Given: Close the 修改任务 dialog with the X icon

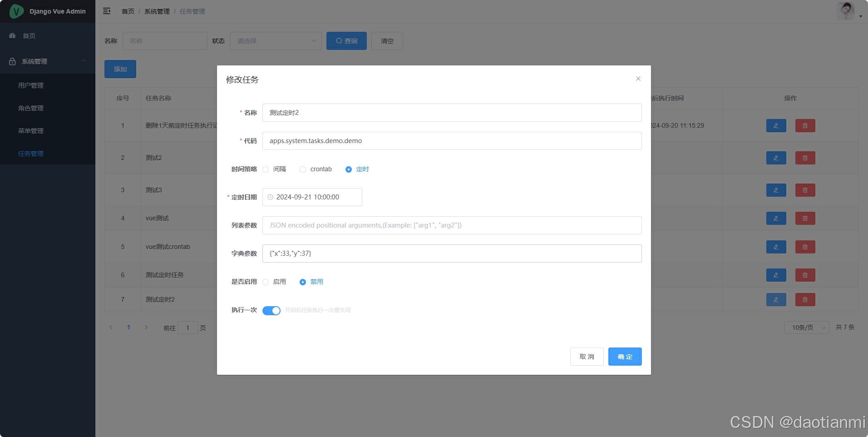Looking at the screenshot, I should (x=638, y=79).
